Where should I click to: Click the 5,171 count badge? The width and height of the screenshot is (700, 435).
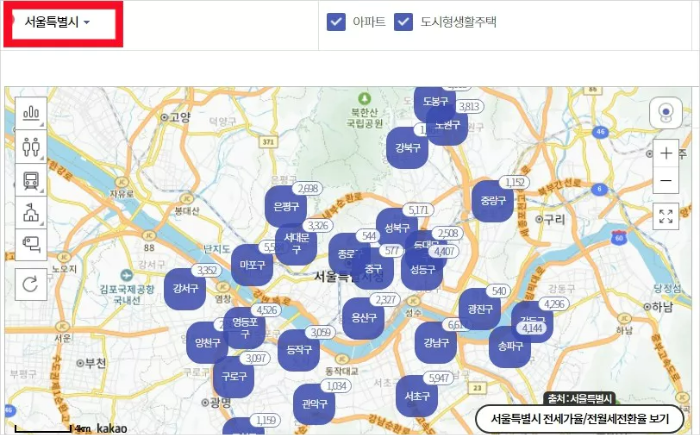(x=418, y=210)
